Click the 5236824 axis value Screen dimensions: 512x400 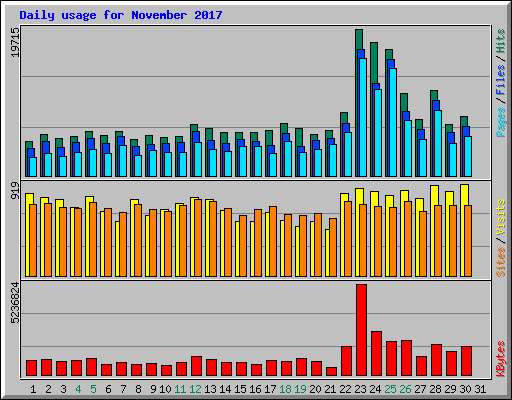[15, 303]
